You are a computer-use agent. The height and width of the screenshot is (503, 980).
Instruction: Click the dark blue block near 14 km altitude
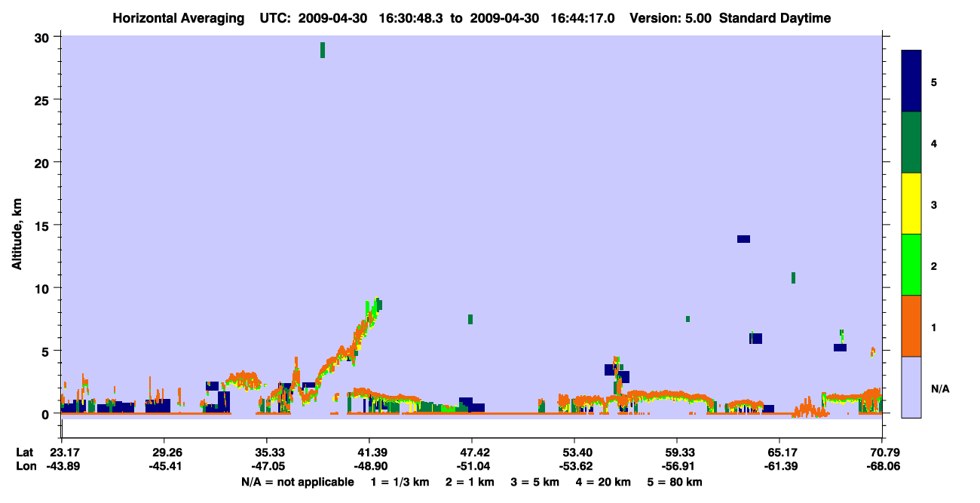tap(743, 239)
